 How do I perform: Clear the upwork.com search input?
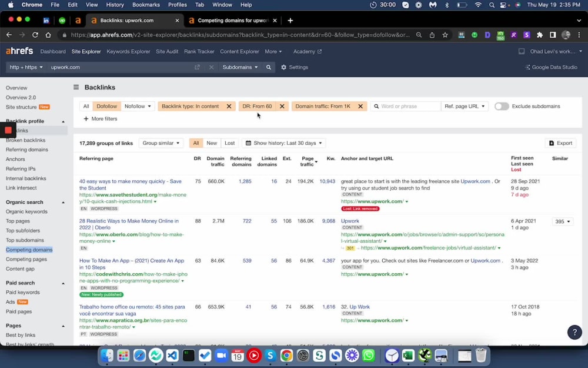[212, 67]
